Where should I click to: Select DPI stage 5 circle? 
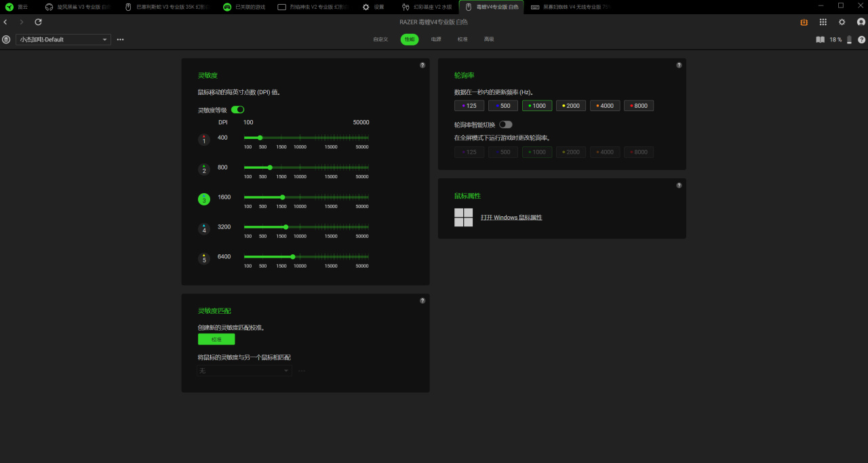pyautogui.click(x=204, y=259)
